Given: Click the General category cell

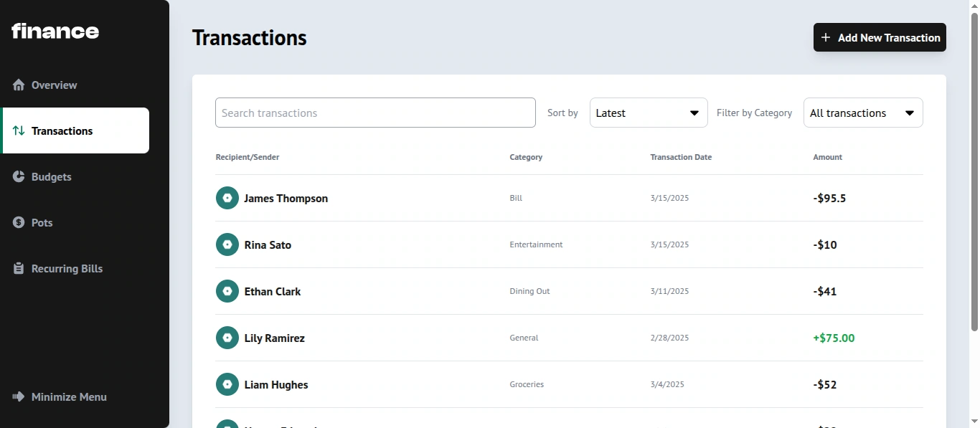Looking at the screenshot, I should click(524, 338).
